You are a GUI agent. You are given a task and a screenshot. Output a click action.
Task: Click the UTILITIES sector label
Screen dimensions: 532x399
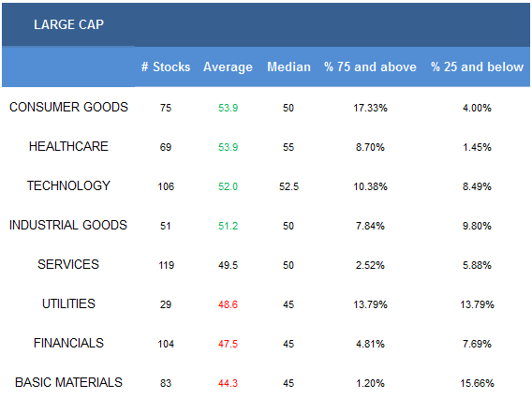pyautogui.click(x=68, y=304)
